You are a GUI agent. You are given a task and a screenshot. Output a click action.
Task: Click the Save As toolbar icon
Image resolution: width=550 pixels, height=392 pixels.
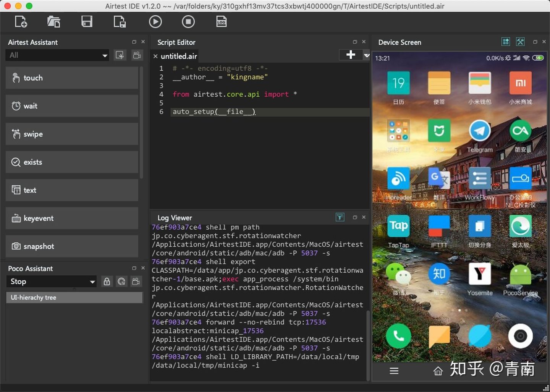pyautogui.click(x=120, y=22)
